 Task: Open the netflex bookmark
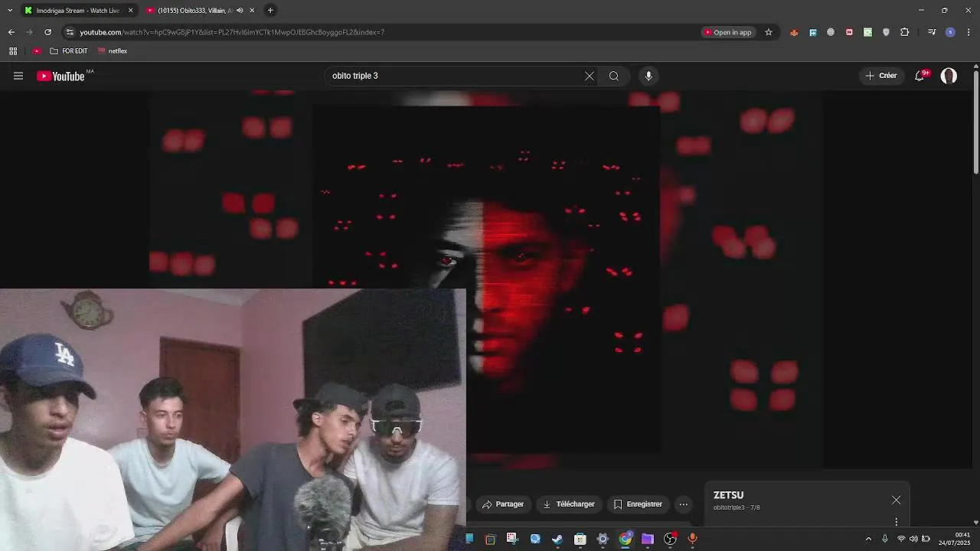pos(113,51)
